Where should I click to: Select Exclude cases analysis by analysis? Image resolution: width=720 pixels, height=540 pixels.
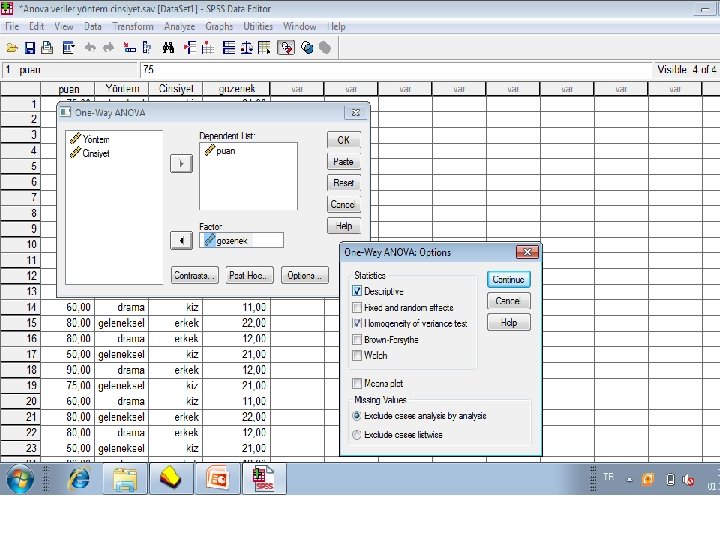pos(356,416)
